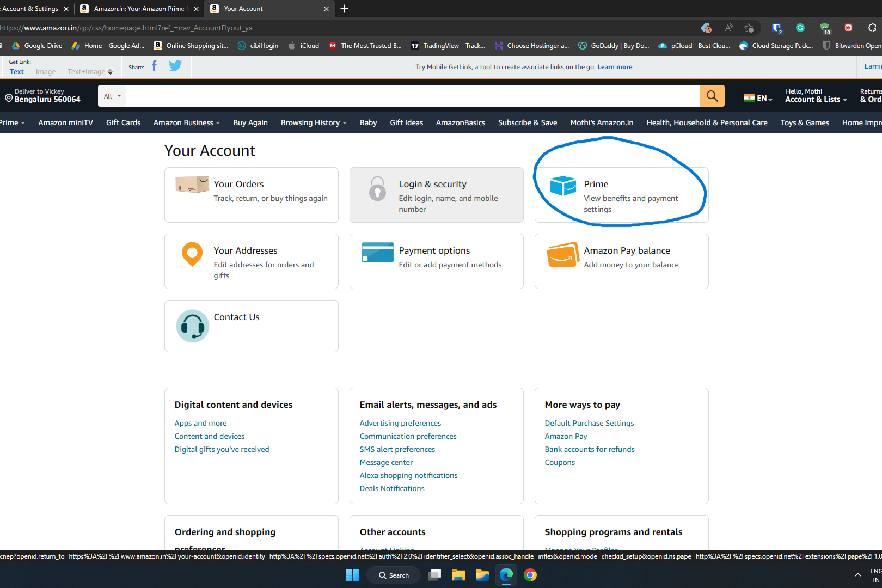Image resolution: width=882 pixels, height=588 pixels.
Task: Open Google Drive bookmark
Action: point(37,46)
